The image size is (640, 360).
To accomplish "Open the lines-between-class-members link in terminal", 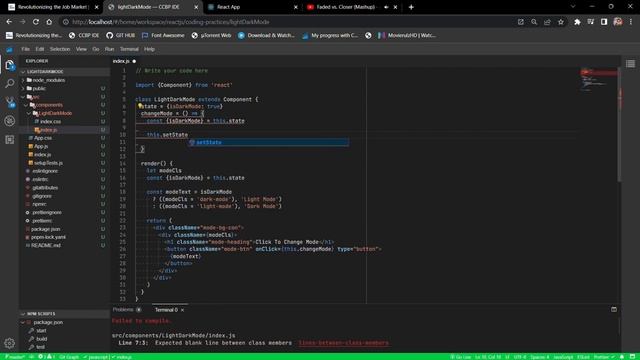I will point(343,343).
